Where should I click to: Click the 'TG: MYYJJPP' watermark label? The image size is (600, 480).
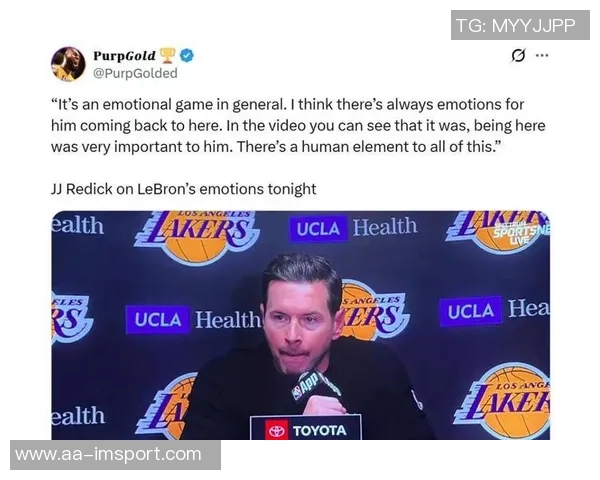pos(515,26)
